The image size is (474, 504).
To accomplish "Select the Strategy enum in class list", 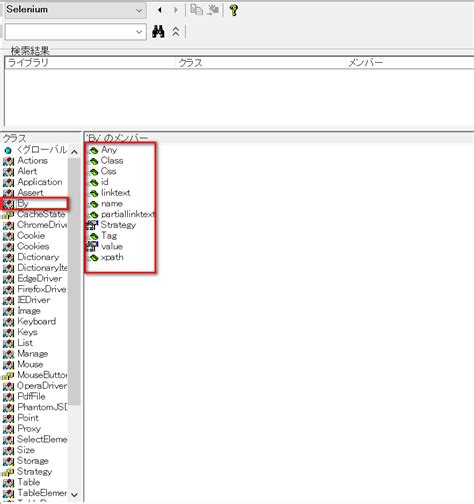I will pyautogui.click(x=27, y=471).
